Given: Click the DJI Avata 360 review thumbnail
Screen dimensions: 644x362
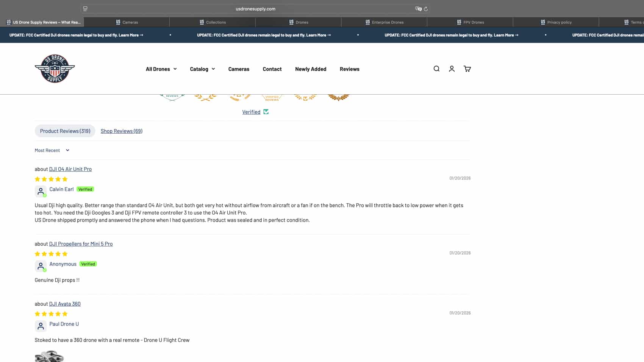Looking at the screenshot, I should [x=49, y=356].
